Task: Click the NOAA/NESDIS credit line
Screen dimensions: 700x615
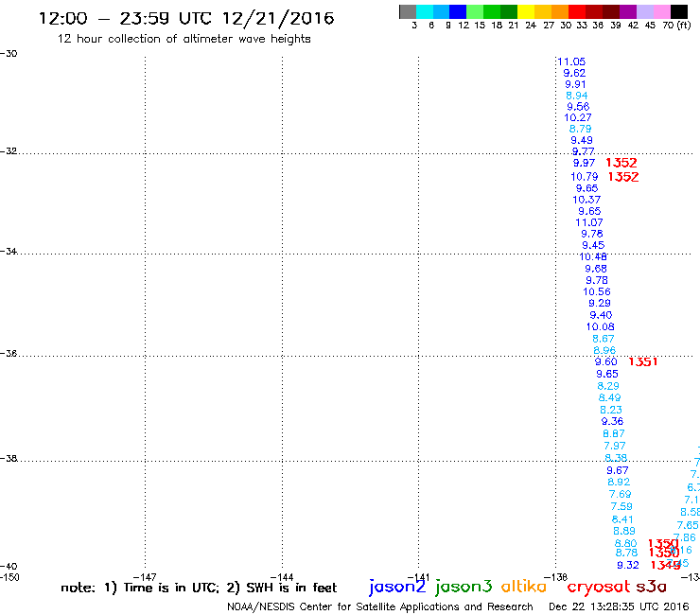Action: pyautogui.click(x=380, y=606)
